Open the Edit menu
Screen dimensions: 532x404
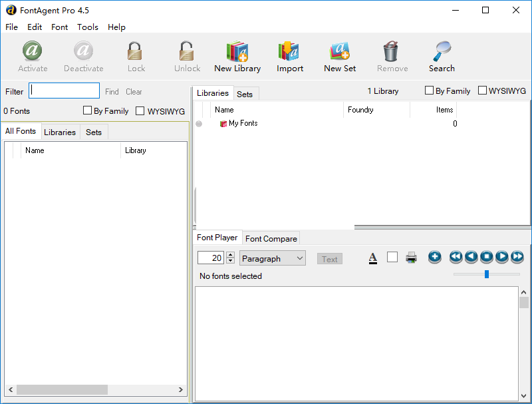coord(35,27)
